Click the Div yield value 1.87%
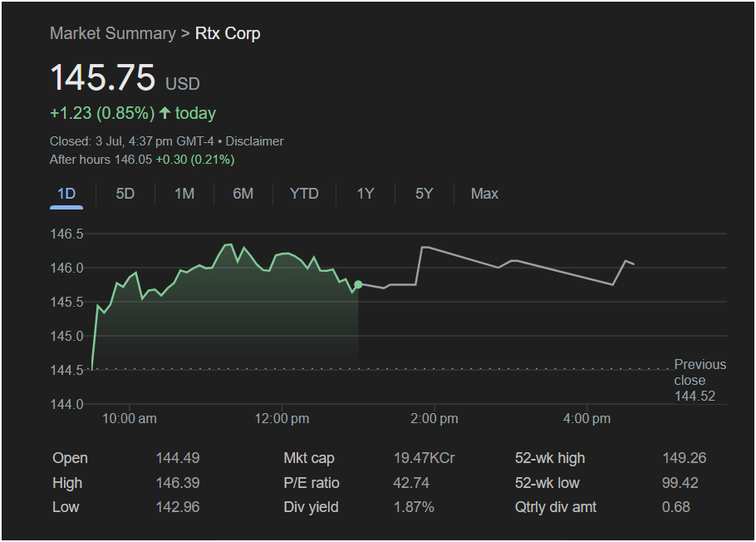This screenshot has height=542, width=756. pos(414,507)
